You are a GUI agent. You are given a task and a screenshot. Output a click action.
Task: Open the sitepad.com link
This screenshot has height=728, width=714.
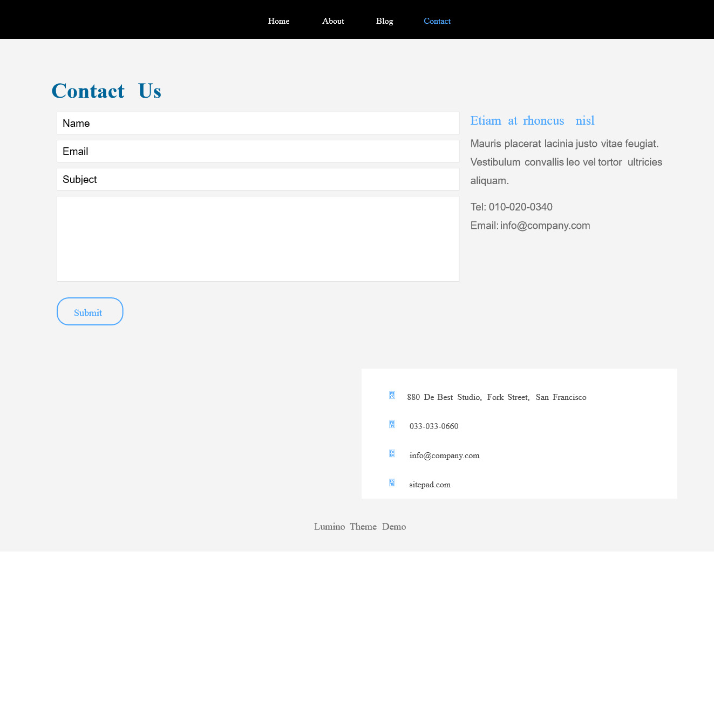click(x=430, y=485)
